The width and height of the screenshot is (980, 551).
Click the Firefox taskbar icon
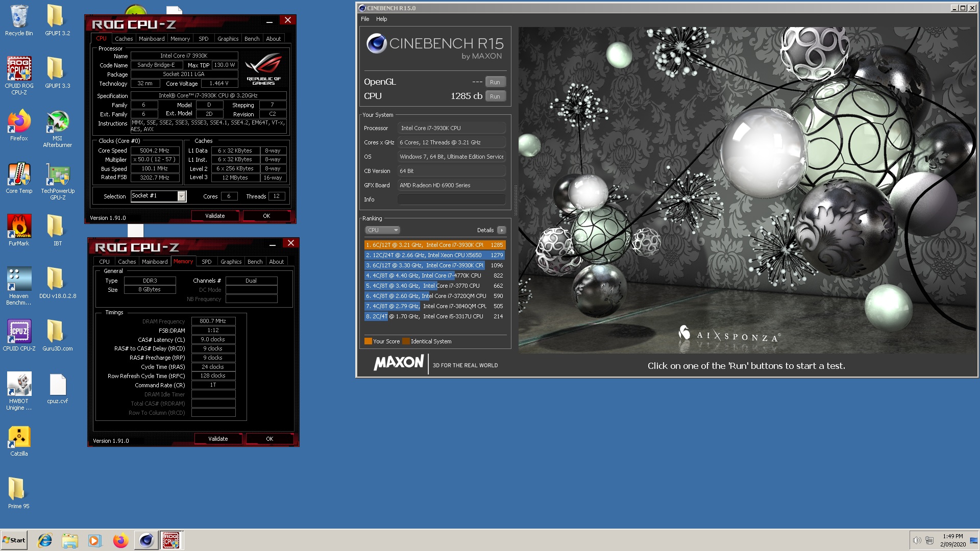click(x=120, y=540)
